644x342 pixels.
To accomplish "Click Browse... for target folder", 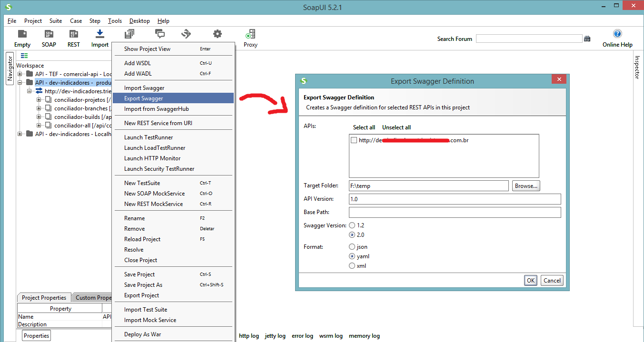I will click(526, 186).
